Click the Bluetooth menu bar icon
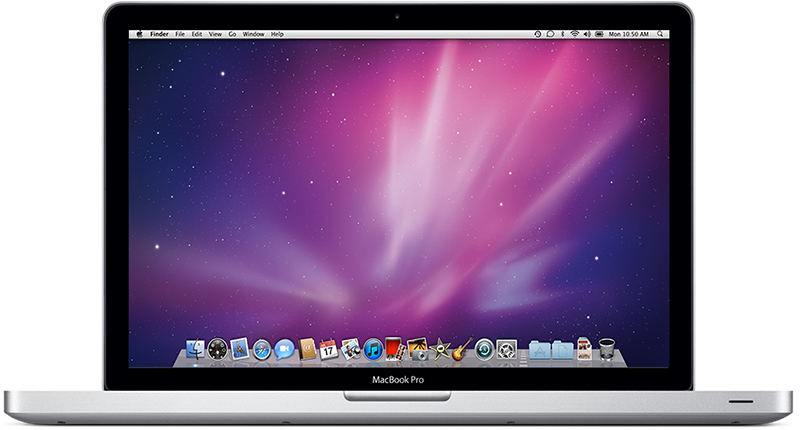800x430 pixels. coord(561,34)
